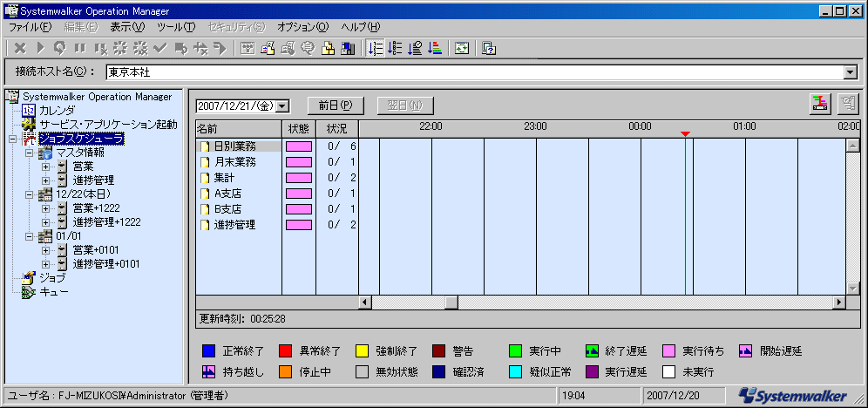Viewport: 868px width, 408px height.
Task: Click the pause toolbar icon
Action: click(x=79, y=49)
